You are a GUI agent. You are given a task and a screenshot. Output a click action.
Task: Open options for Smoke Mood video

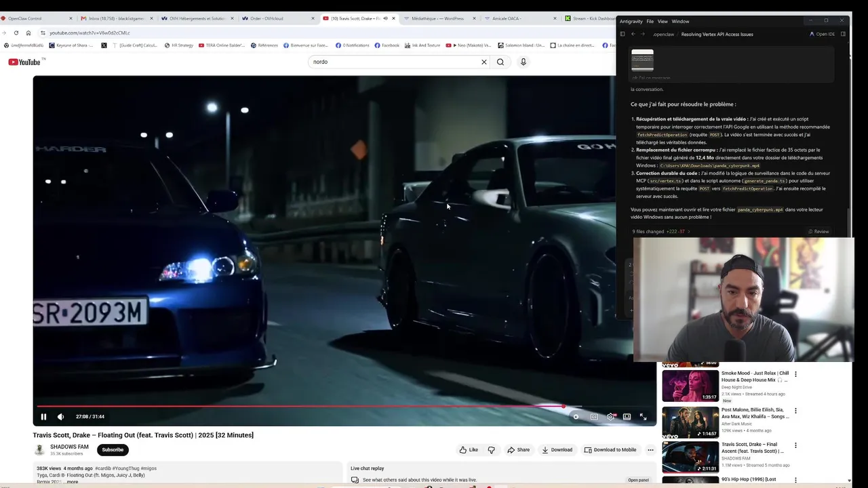point(795,374)
